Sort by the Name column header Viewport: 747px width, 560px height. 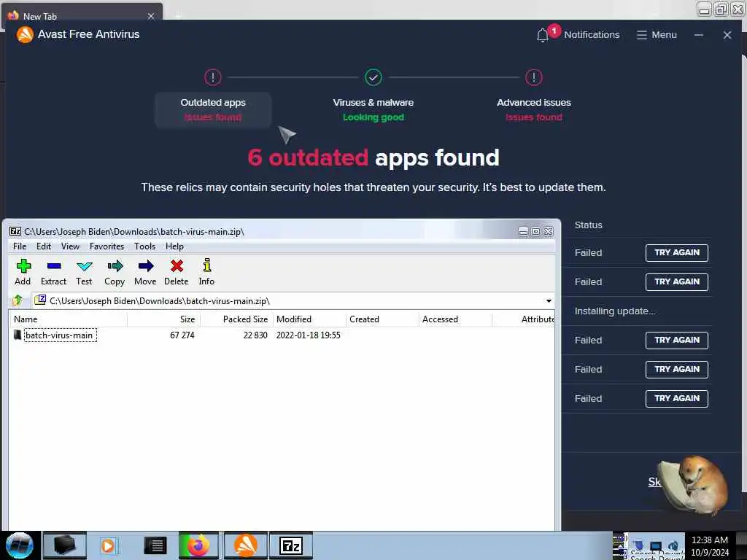(x=68, y=319)
